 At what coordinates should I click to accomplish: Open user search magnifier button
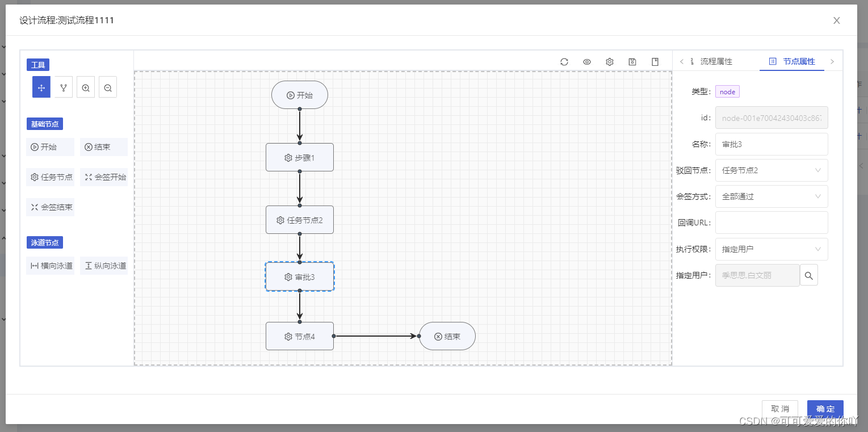[x=809, y=275]
